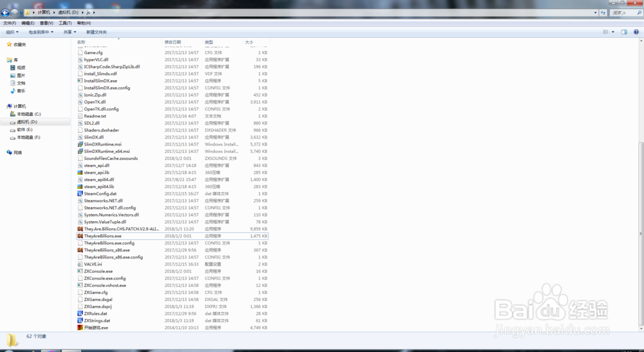The image size is (644, 352).
Task: Open the 组织 dropdown menu
Action: 12,32
